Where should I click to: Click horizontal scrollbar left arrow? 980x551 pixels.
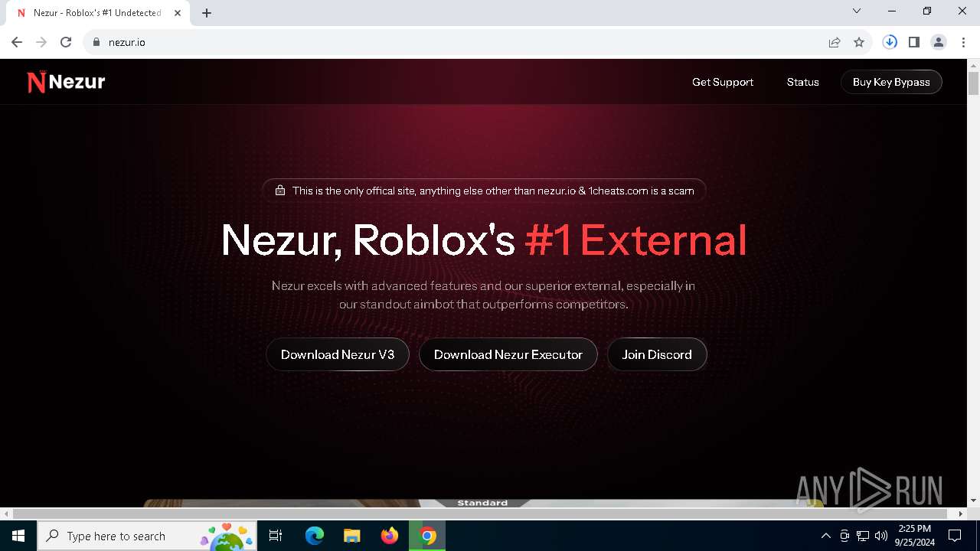click(6, 514)
